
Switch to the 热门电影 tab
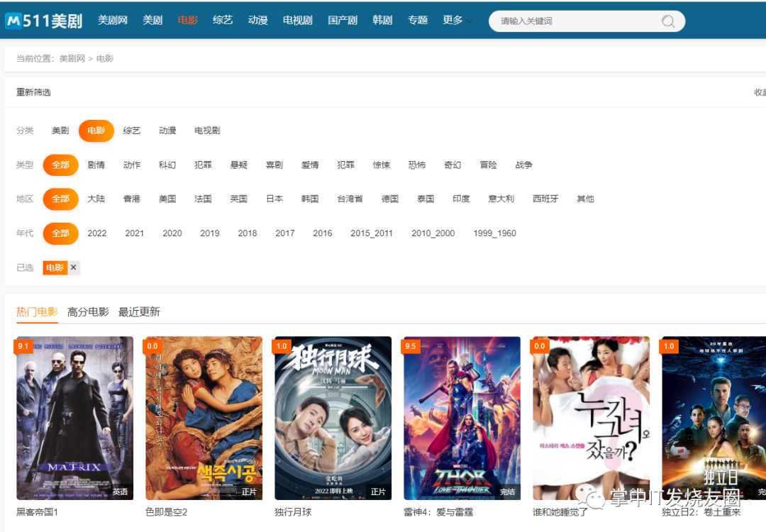point(37,311)
